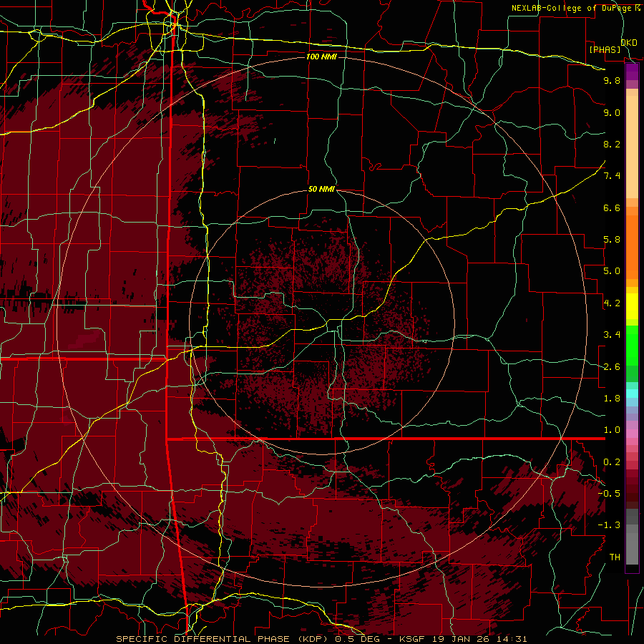Viewport: 644px width, 644px height.
Task: Click the 3.4 color scale label
Action: (x=612, y=335)
